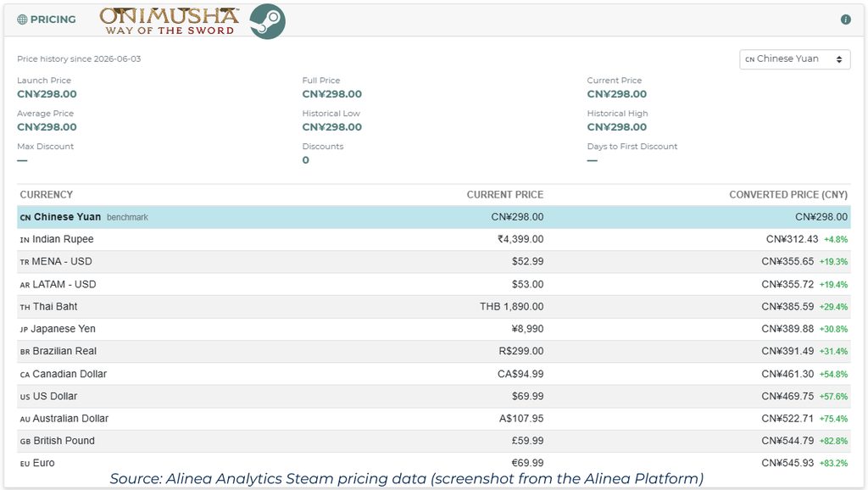Click the PRICING section title

coord(53,19)
